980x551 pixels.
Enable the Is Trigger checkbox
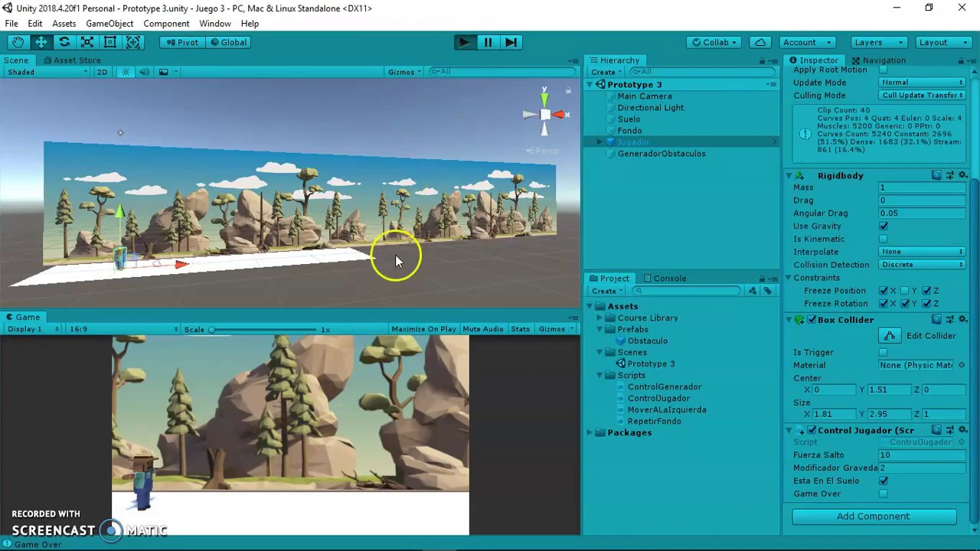coord(884,352)
